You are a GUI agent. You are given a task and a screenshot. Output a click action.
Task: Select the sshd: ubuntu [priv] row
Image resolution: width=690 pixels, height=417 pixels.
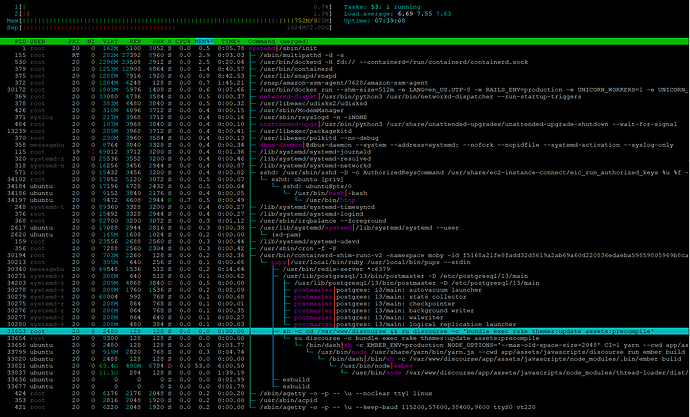[x=345, y=179]
